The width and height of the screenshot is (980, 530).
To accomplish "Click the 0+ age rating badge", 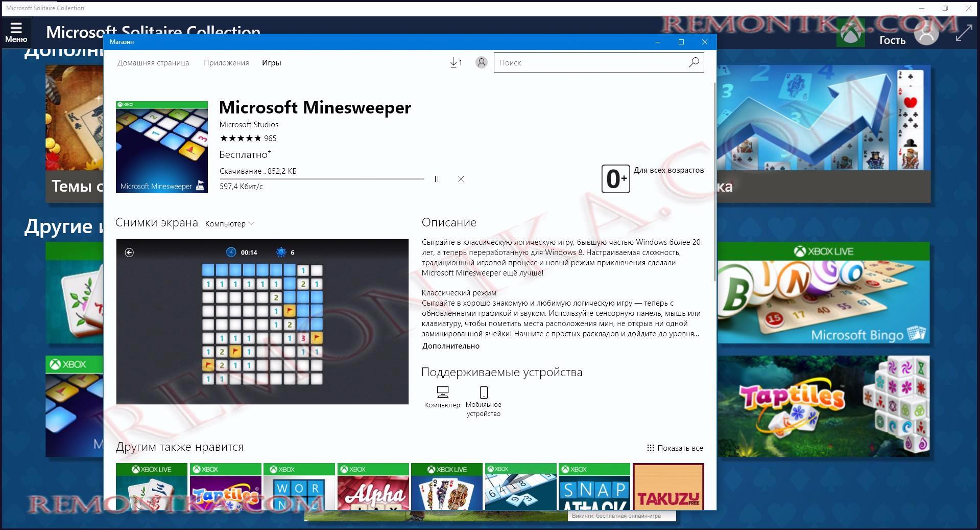I will pos(615,179).
